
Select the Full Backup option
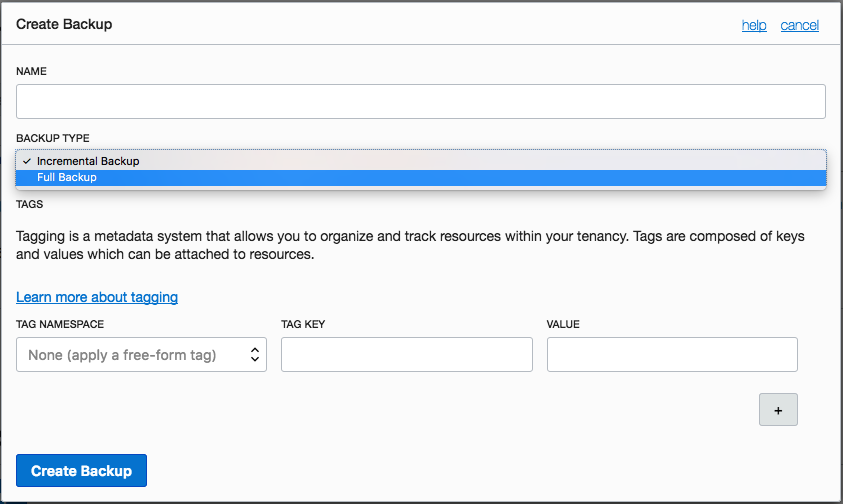pyautogui.click(x=67, y=178)
